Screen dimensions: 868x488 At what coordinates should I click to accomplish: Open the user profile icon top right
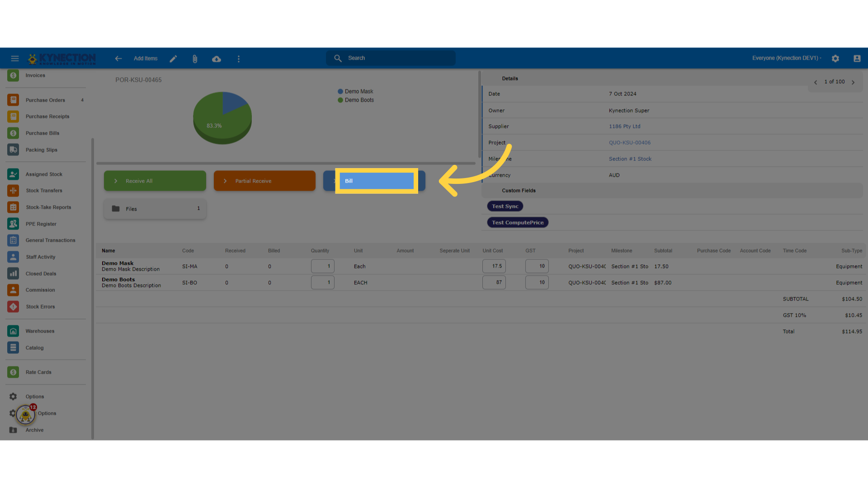857,58
